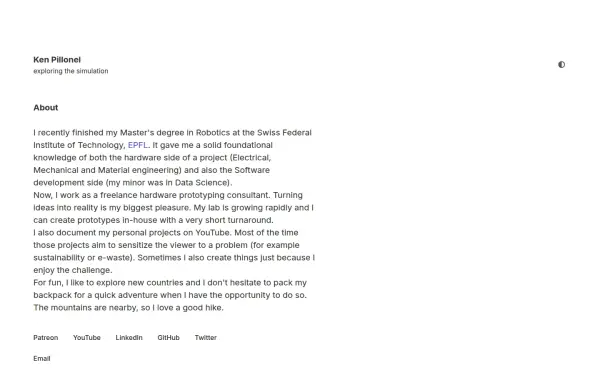Click the "freelance hardware prototyping consultant" text
Viewport: 600px width, 375px height.
click(185, 195)
